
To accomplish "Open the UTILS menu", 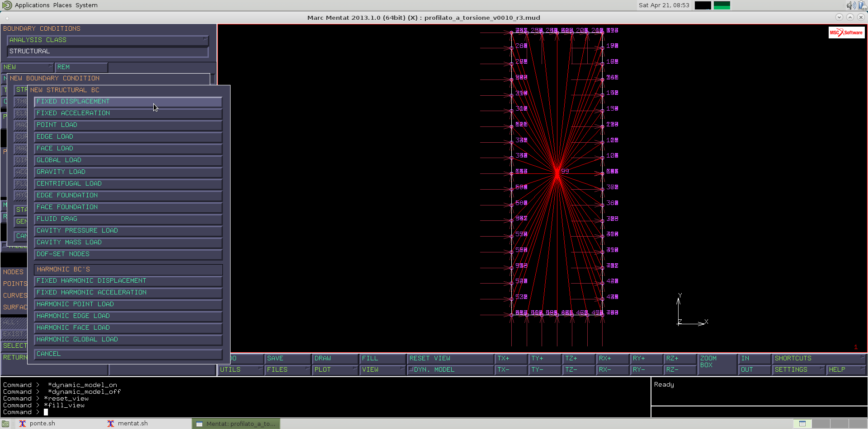I will click(241, 370).
